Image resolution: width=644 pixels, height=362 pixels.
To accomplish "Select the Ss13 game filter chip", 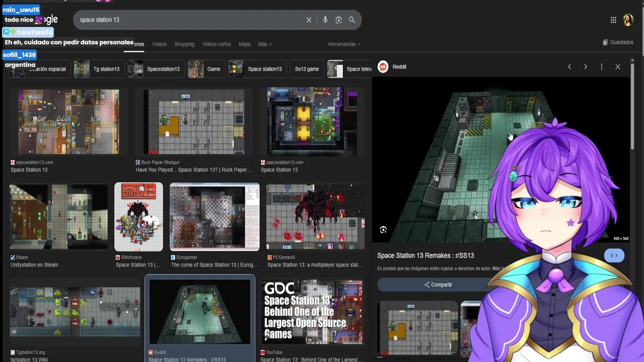I will point(307,69).
